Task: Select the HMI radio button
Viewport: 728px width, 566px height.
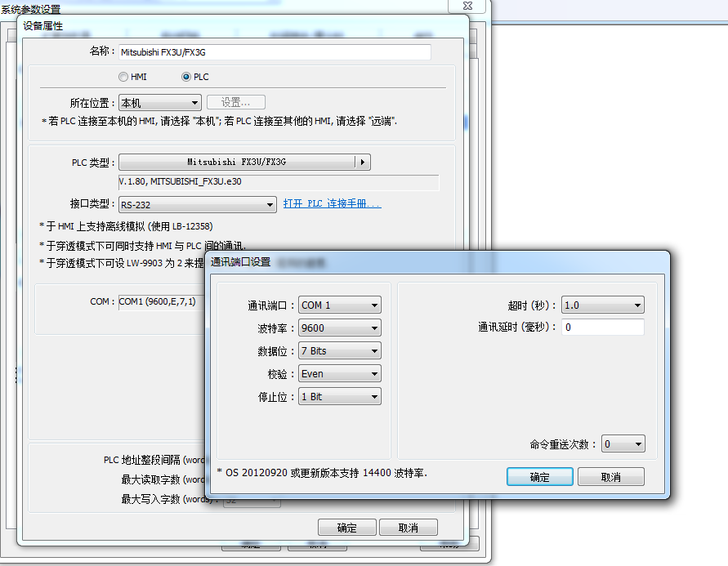Action: tap(123, 77)
